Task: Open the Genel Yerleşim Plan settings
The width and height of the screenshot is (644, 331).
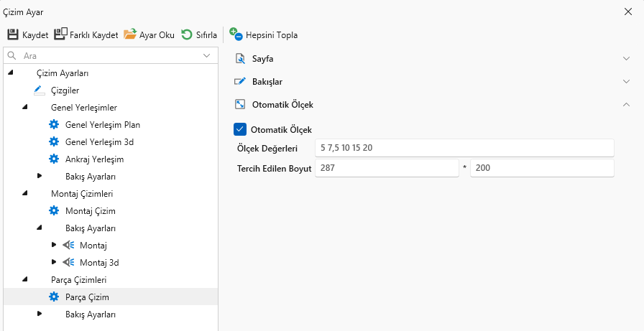Action: point(102,125)
